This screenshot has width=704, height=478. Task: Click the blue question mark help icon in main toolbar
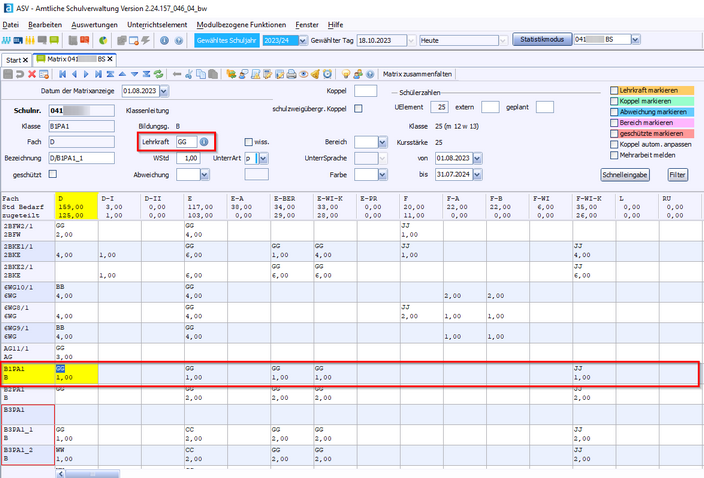pos(179,40)
